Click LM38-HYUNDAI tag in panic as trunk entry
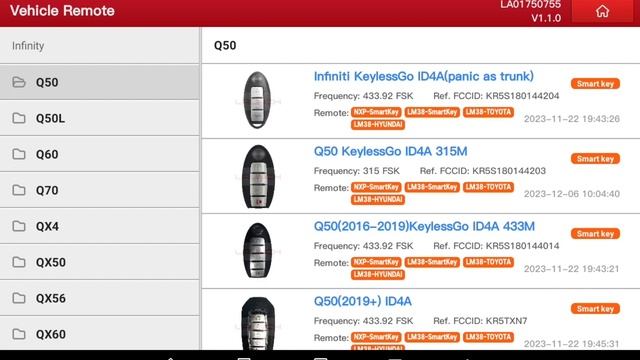This screenshot has height=360, width=640. pyautogui.click(x=378, y=124)
